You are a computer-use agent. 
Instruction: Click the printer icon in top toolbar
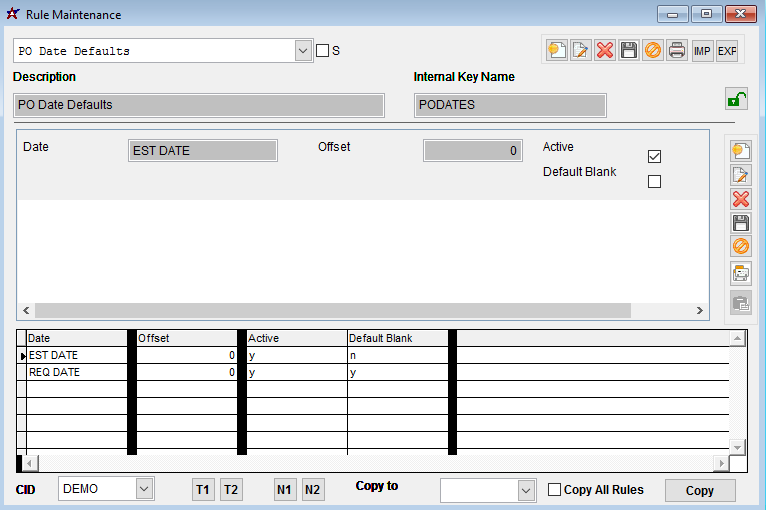point(677,50)
